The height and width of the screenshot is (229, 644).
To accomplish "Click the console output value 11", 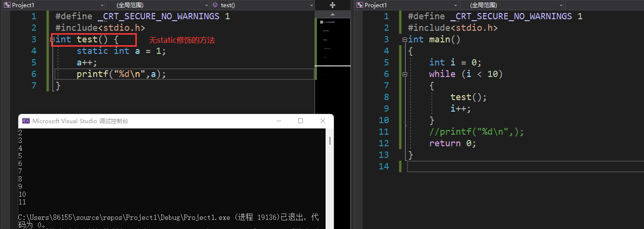I will click(x=22, y=202).
